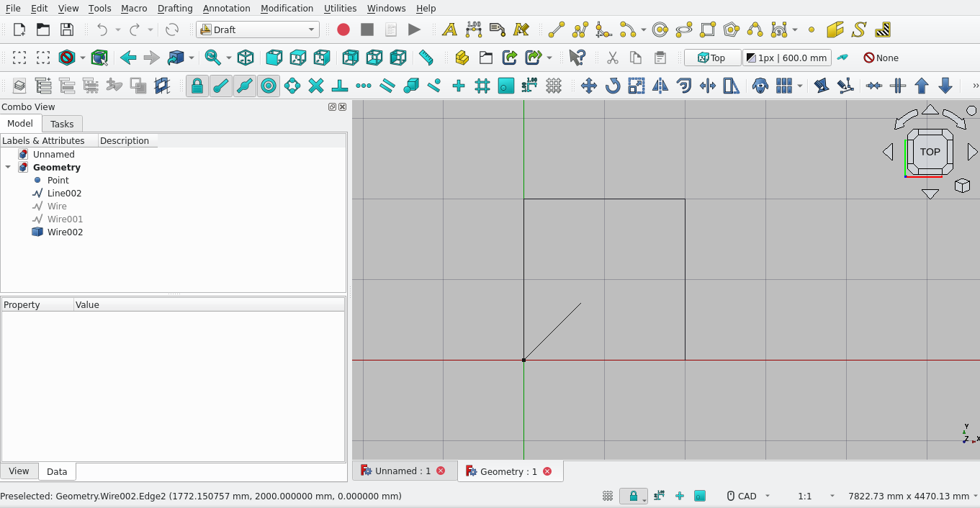Collapse the Geometry tree node
980x508 pixels.
coord(8,167)
